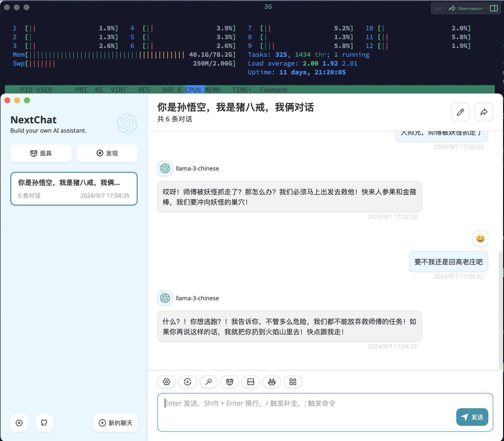Click the chat message list scrollbar
504x441 pixels.
coord(501,311)
